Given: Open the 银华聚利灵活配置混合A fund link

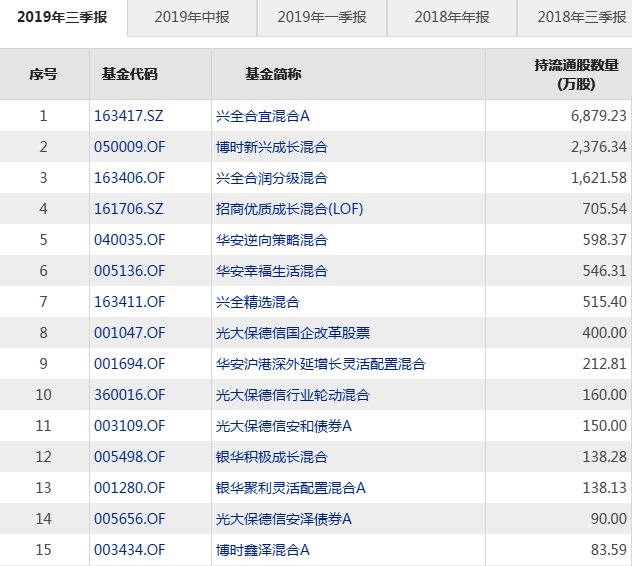Looking at the screenshot, I should pos(291,488).
